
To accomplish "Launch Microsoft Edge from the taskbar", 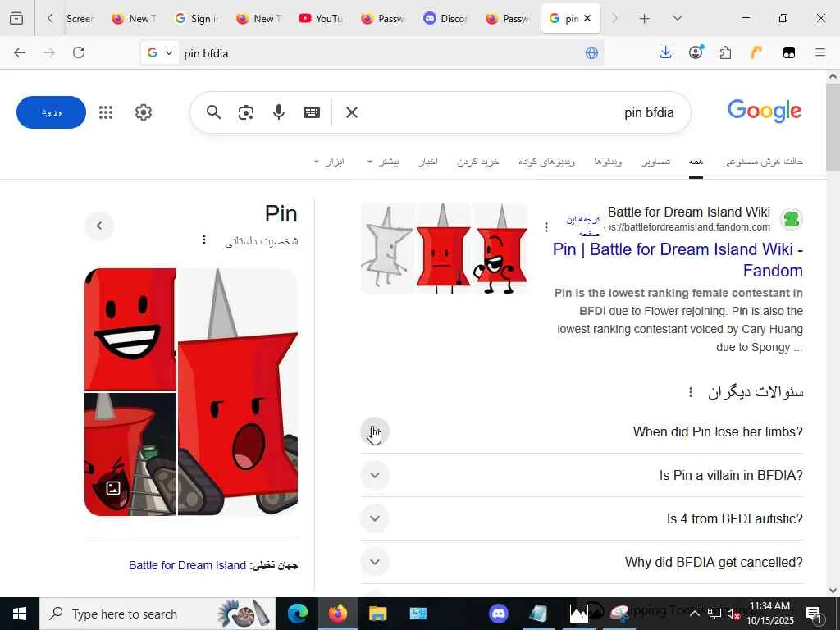I will [x=298, y=614].
